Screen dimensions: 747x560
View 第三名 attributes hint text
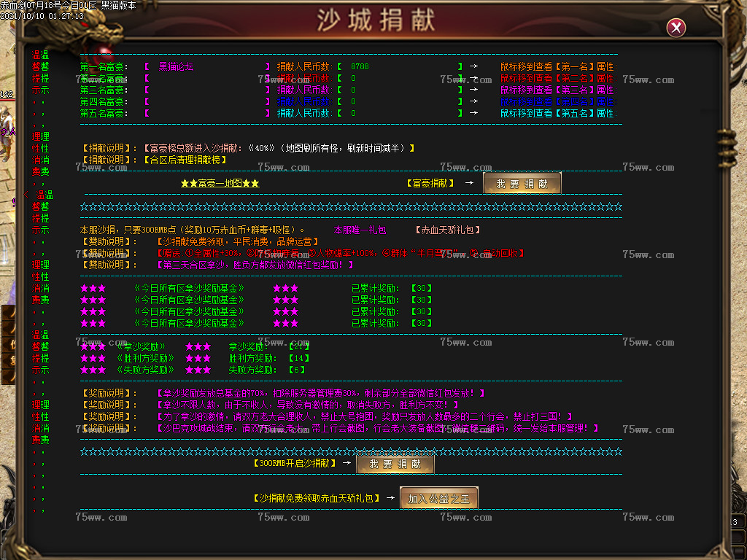[558, 90]
